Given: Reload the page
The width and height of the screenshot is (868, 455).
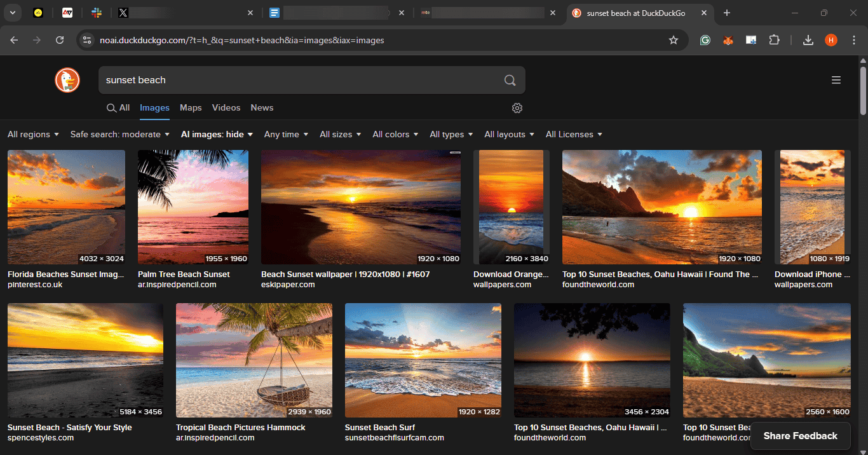Looking at the screenshot, I should [60, 40].
